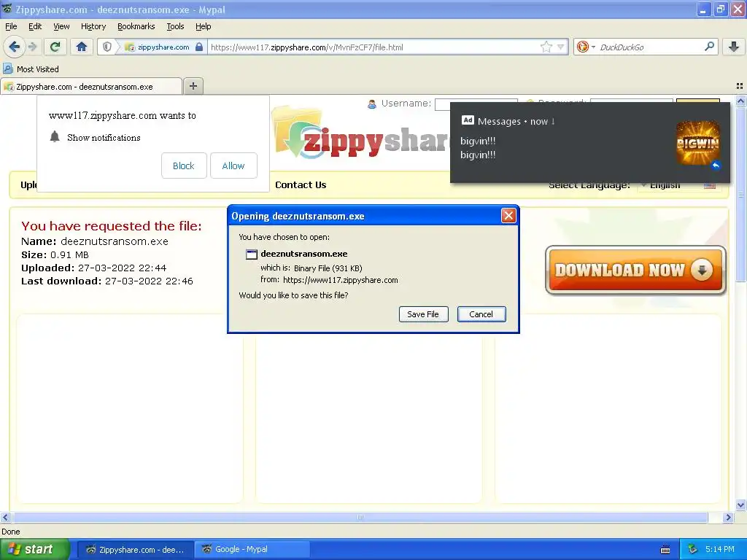Open the downloads arrow toolbar button
The height and width of the screenshot is (560, 747).
pos(734,47)
